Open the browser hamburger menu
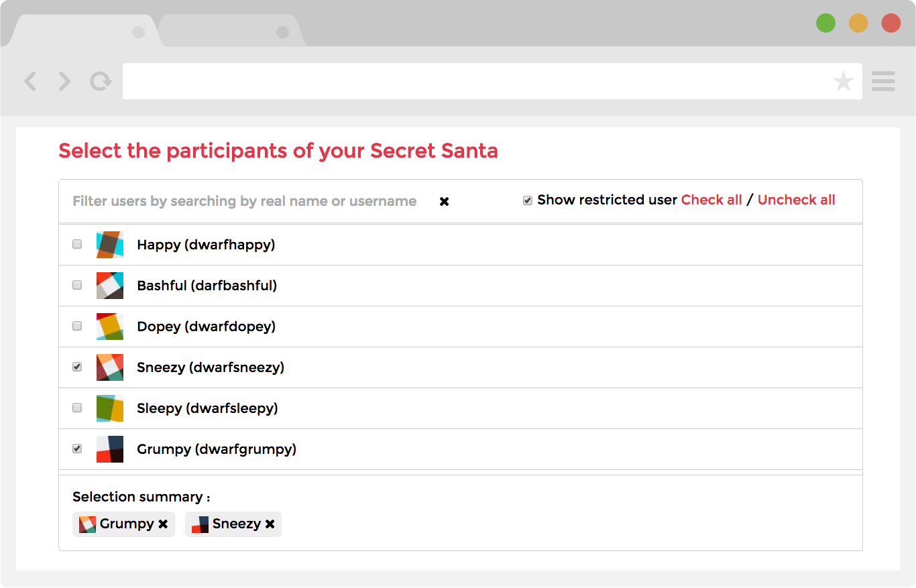The height and width of the screenshot is (588, 916). coord(883,81)
